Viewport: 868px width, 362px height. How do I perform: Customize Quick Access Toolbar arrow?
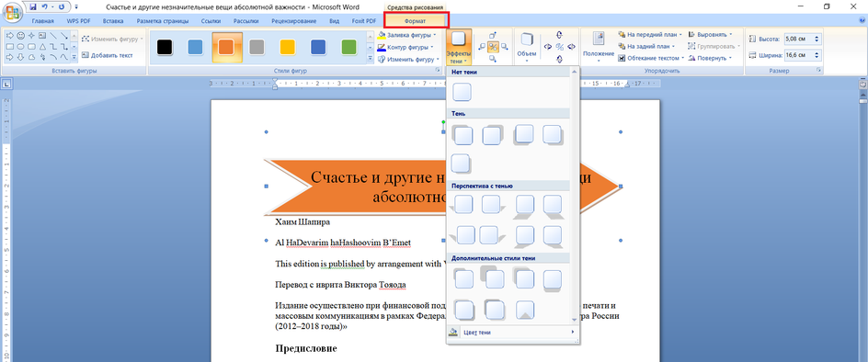75,7
